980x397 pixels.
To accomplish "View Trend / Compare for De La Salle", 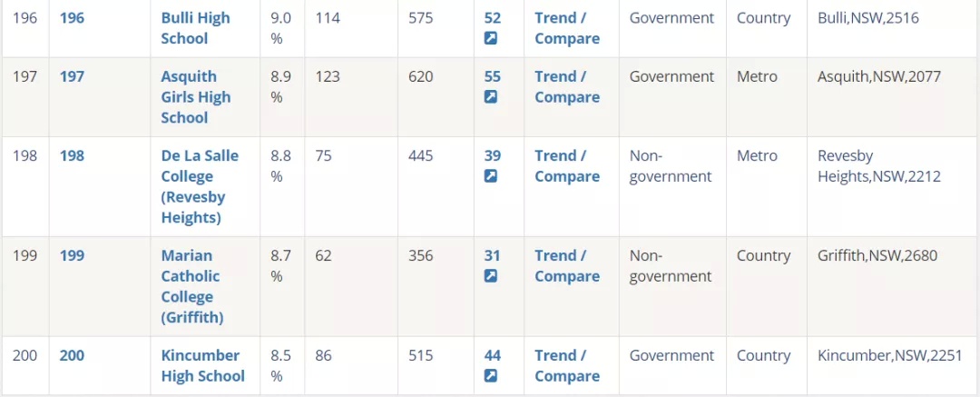I will [x=567, y=166].
